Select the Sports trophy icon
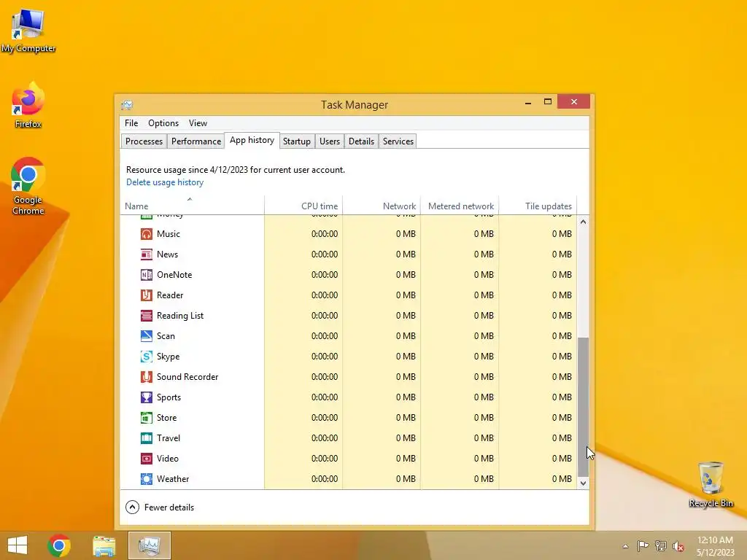This screenshot has height=560, width=747. tap(146, 397)
